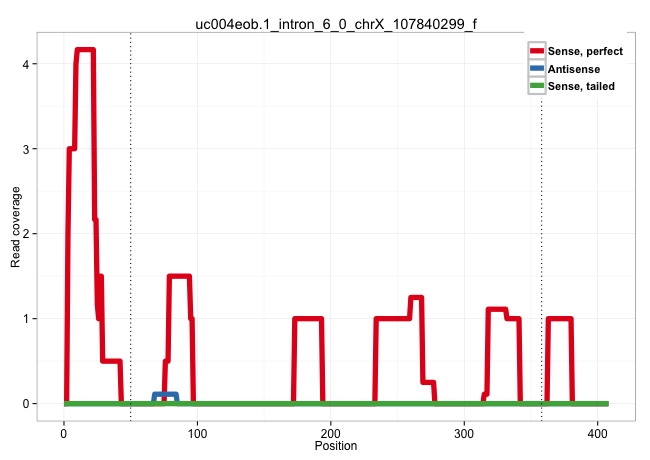Screen dimensions: 650x460
Task: Click the green Sense, tailed legend swatch
Action: [x=537, y=87]
